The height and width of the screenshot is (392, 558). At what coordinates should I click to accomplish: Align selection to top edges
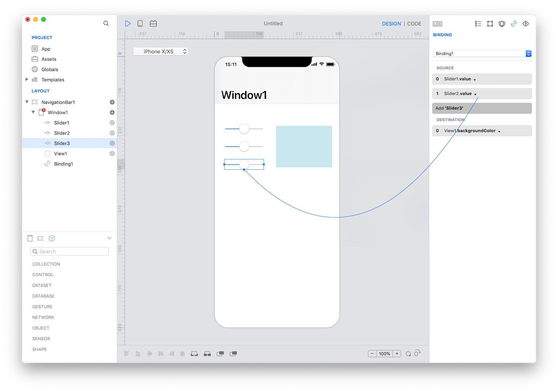[126, 354]
